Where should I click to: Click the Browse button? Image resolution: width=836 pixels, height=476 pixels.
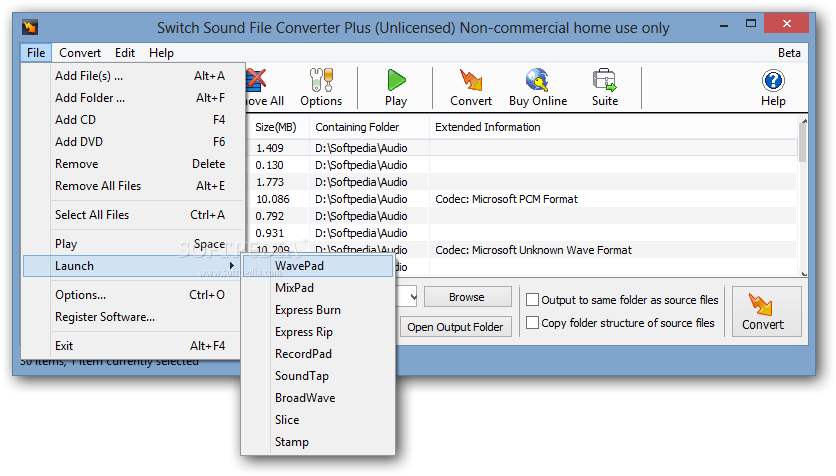(x=467, y=297)
